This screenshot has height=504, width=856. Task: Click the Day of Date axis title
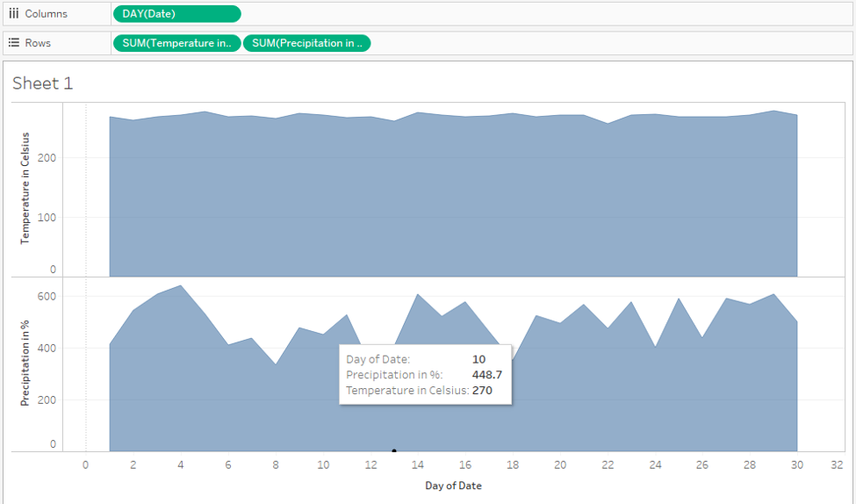[x=453, y=486]
